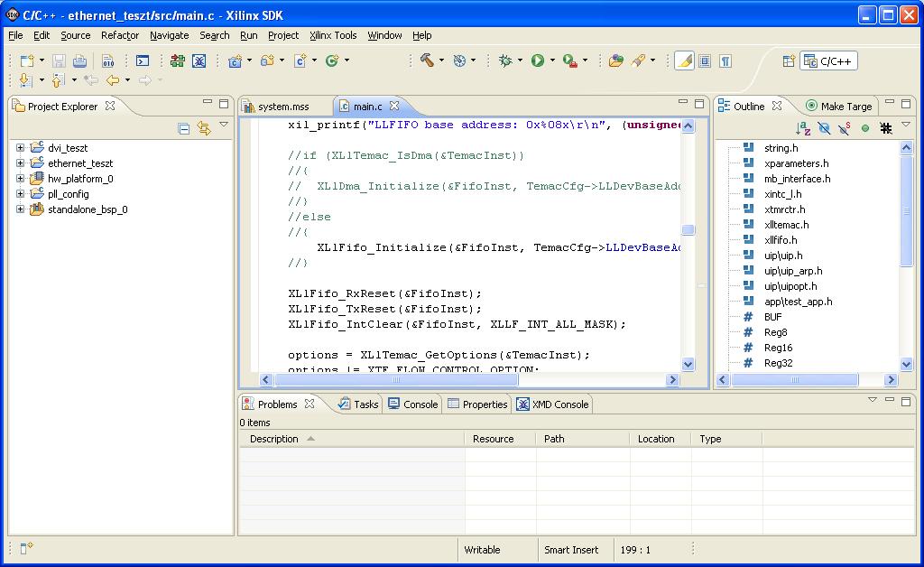Click the binary 010 file icon
924x567 pixels.
(x=108, y=60)
